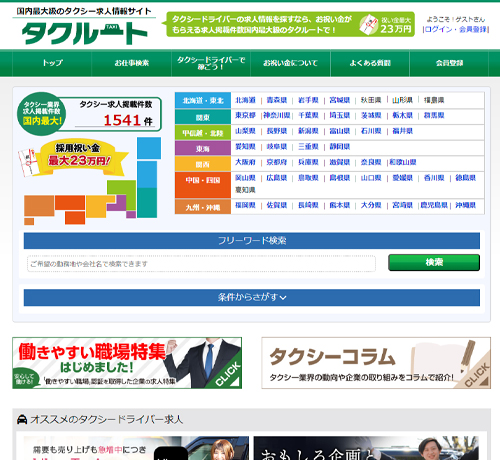This screenshot has height=460, width=500.
Task: Open the おもしろ企画 job listing image
Action: click(366, 448)
